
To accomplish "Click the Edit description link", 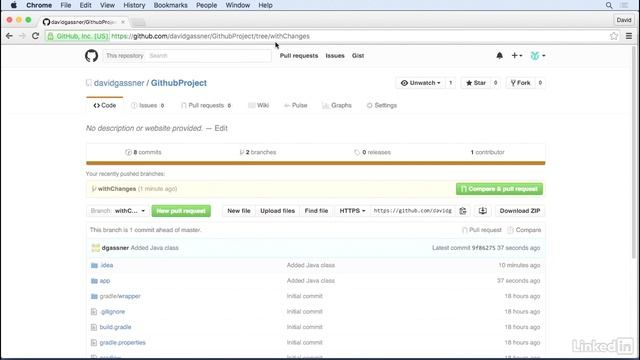I will point(221,129).
